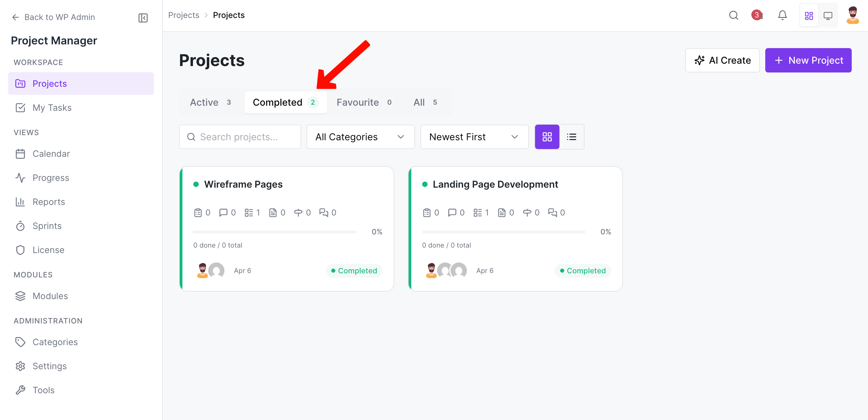Click the New Project button
The image size is (868, 420).
[808, 60]
